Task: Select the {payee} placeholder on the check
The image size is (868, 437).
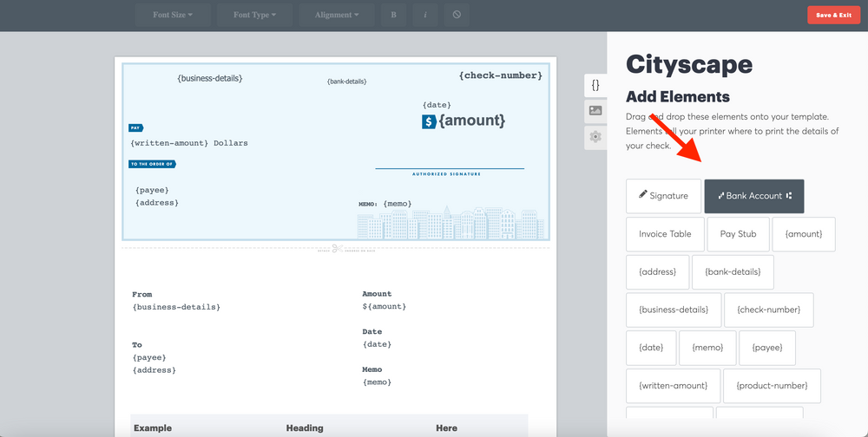Action: [152, 190]
